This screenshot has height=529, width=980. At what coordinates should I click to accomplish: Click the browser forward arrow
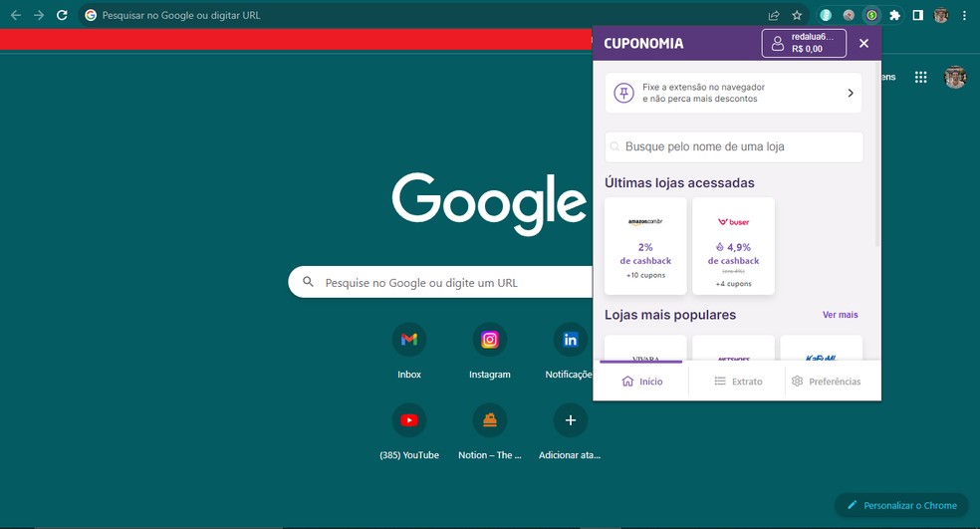39,15
